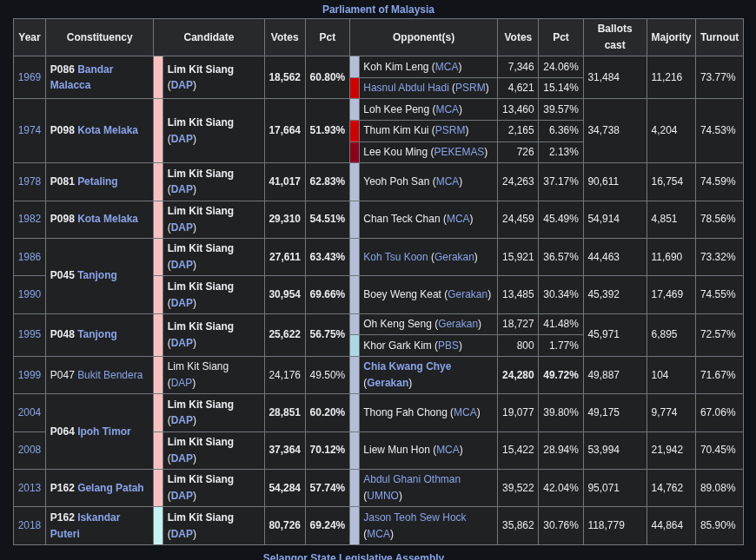The width and height of the screenshot is (756, 560).
Task: Open the Iskandar Puteri constituency link
Action: [x=85, y=525]
